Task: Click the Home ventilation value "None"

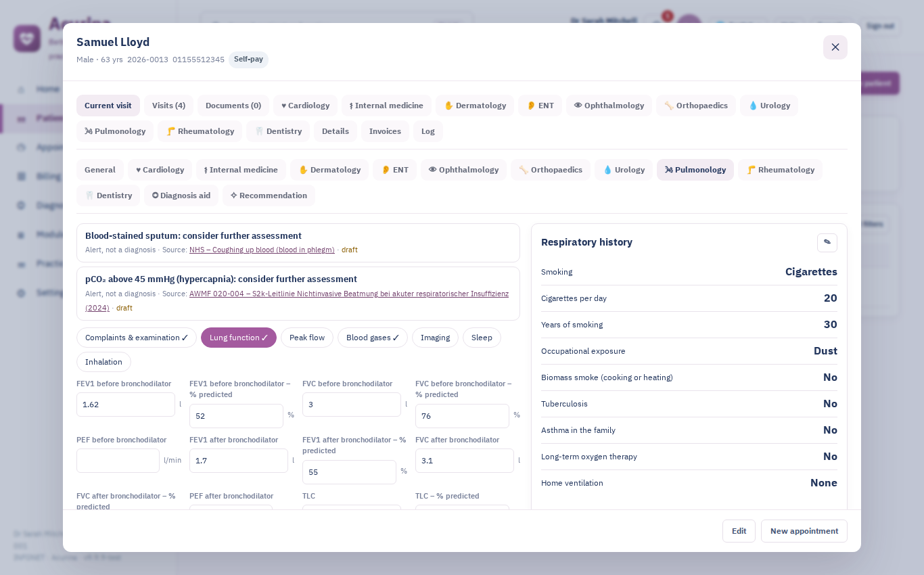Action: [x=824, y=483]
